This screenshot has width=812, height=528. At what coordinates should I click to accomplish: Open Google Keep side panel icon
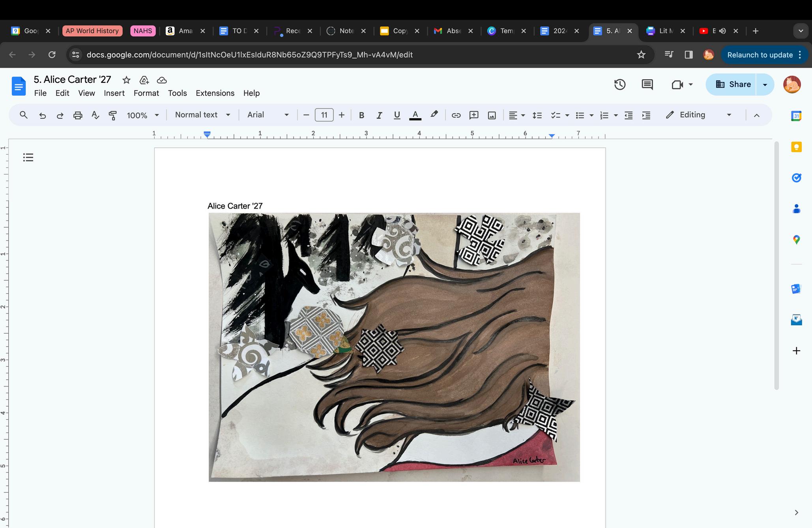[796, 147]
